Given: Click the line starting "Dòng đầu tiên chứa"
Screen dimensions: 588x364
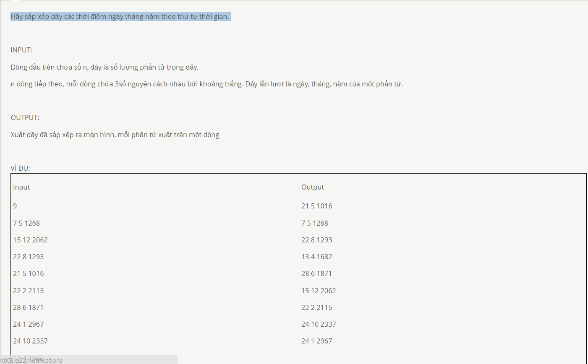Looking at the screenshot, I should (105, 67).
